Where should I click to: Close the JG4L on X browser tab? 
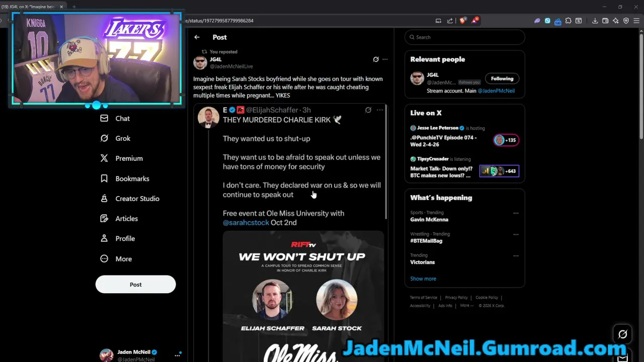(62, 7)
